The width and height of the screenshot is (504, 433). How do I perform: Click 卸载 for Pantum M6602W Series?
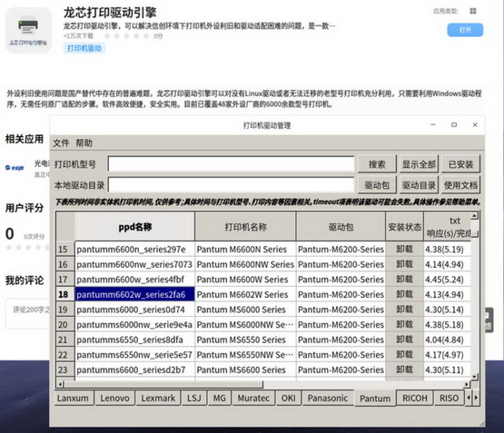click(405, 294)
